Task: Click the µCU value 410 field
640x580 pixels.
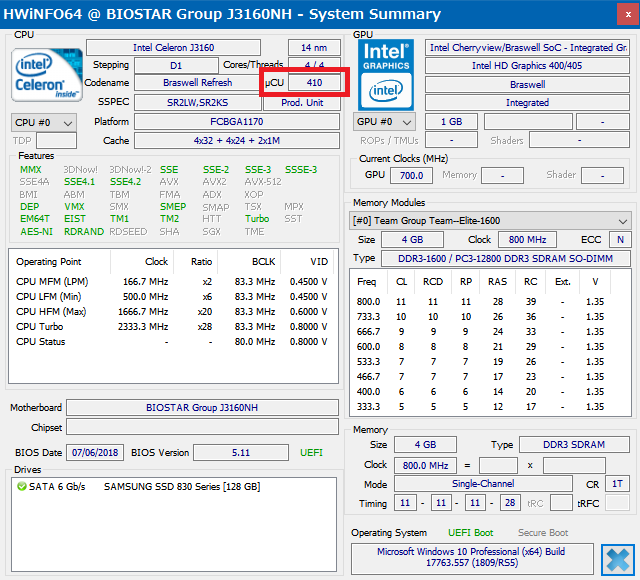Action: click(x=314, y=83)
